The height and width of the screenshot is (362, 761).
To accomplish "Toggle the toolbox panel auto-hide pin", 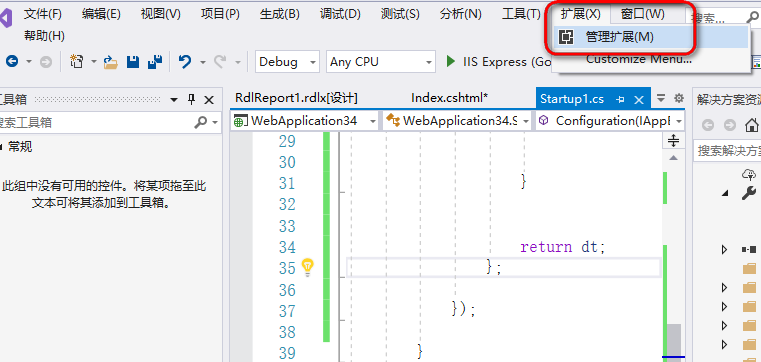I will pos(192,100).
